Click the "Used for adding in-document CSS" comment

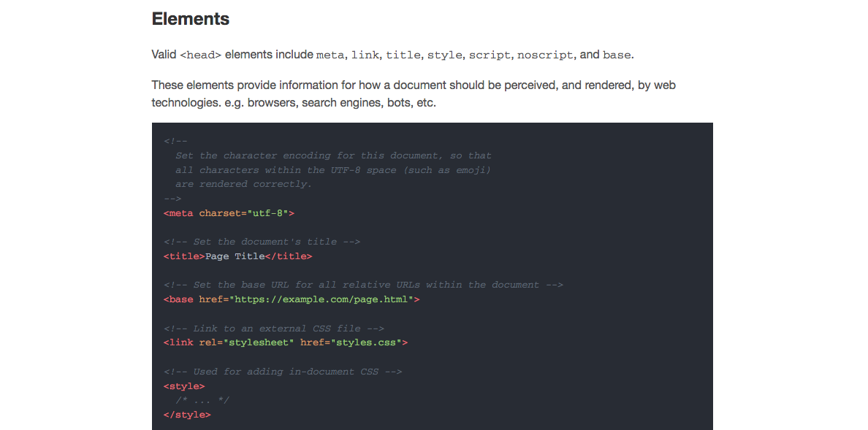coord(283,372)
